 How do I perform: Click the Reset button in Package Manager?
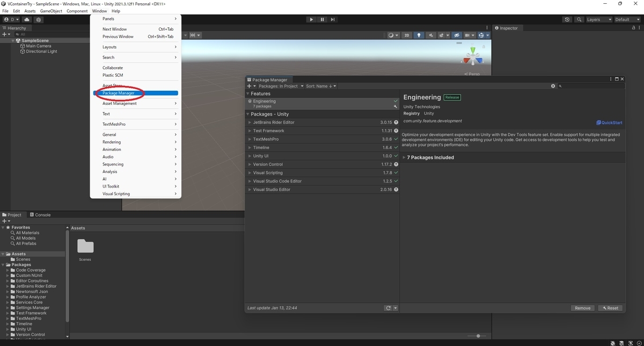(x=610, y=308)
